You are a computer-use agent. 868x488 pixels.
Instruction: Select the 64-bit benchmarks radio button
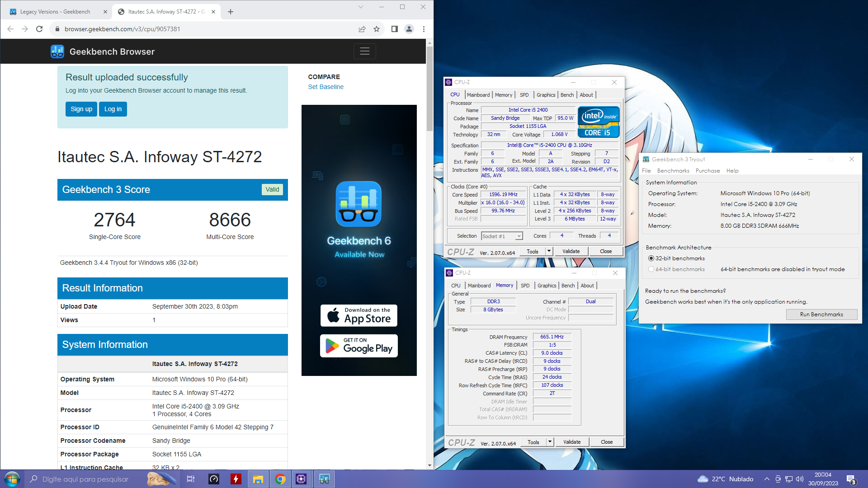[651, 269]
